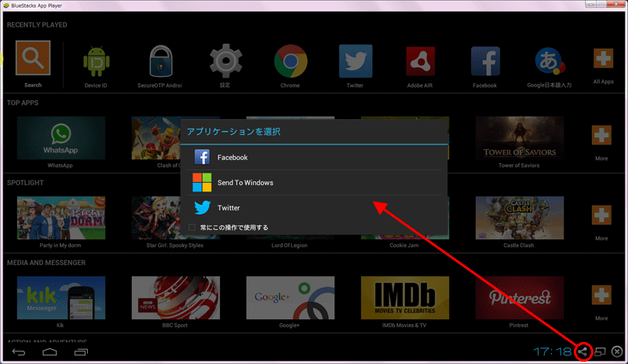Open the Clash of Clans tile

pos(155,138)
